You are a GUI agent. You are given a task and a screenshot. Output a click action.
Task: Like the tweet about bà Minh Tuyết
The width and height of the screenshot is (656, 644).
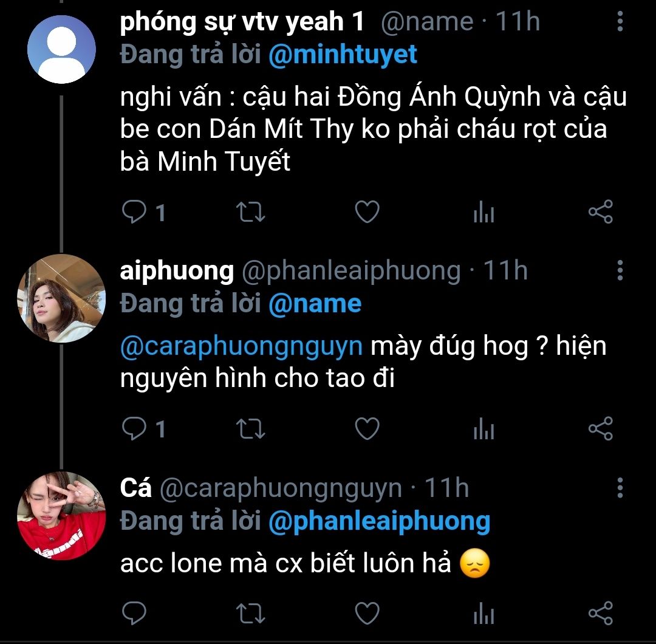tap(366, 213)
